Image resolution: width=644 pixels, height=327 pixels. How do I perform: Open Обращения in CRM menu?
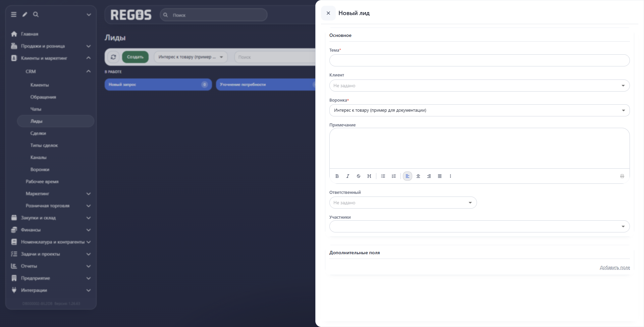pos(43,97)
